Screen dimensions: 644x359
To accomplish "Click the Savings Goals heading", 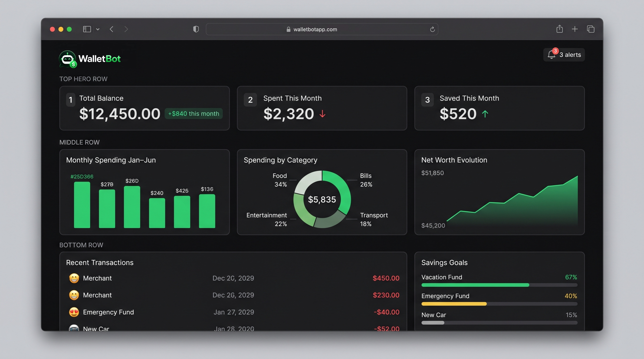I will point(444,263).
